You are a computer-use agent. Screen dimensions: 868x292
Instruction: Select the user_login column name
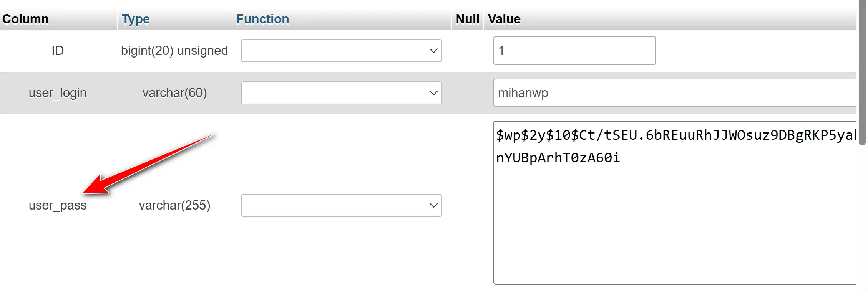coord(58,93)
